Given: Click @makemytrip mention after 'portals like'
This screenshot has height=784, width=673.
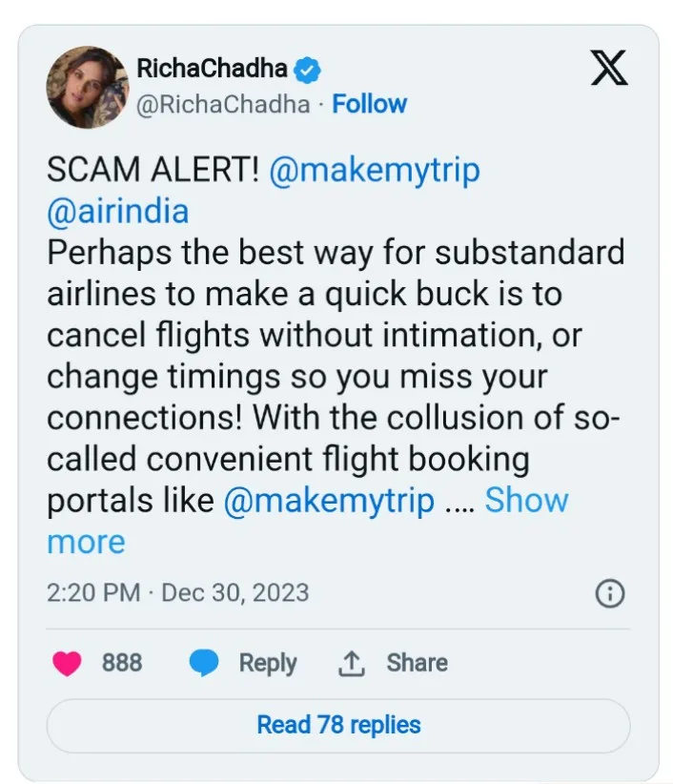Looking at the screenshot, I should coord(329,501).
